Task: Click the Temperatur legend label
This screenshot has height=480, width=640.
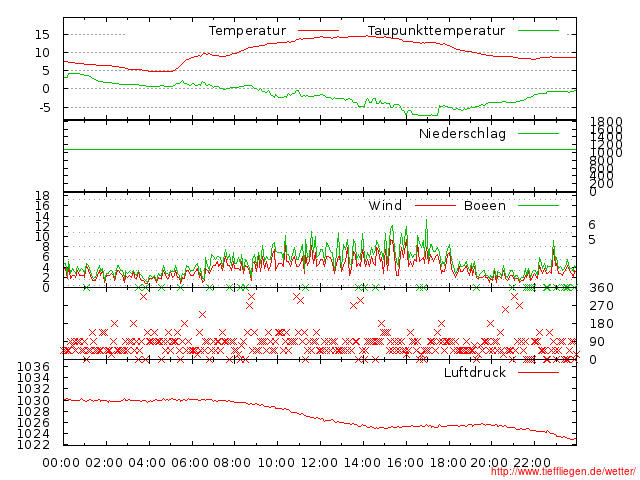Action: [x=247, y=31]
